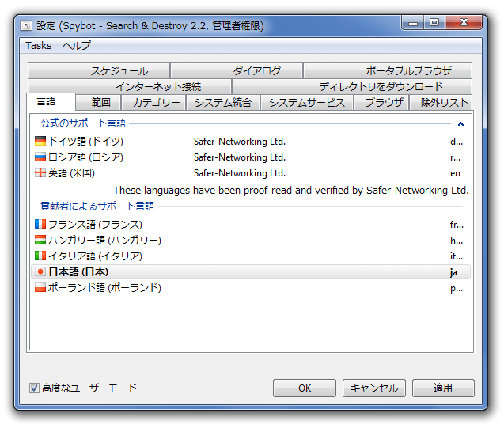Viewport: 504px width, 428px height.
Task: Switch to the インターネット接続 tab
Action: click(130, 86)
